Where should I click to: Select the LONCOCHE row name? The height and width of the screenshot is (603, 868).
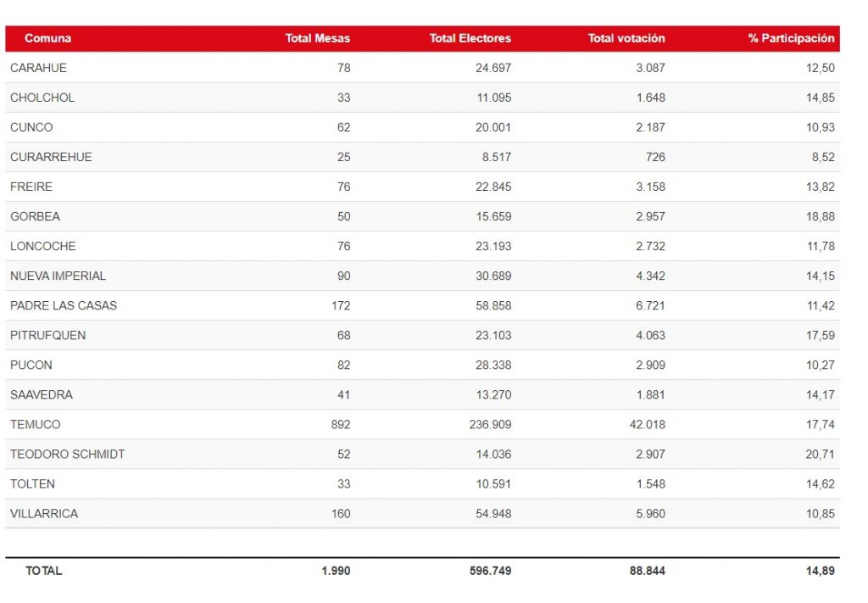pos(42,247)
